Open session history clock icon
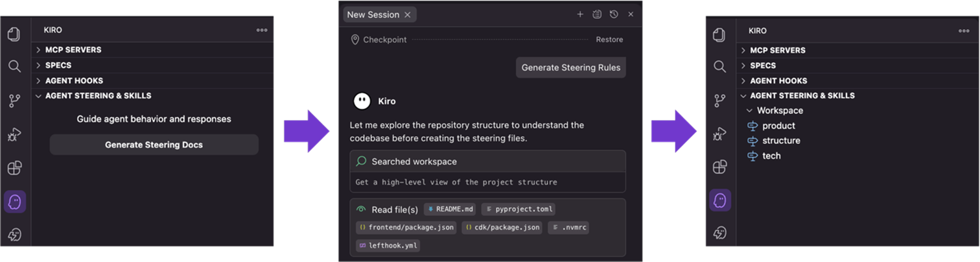The width and height of the screenshot is (980, 262). [614, 14]
